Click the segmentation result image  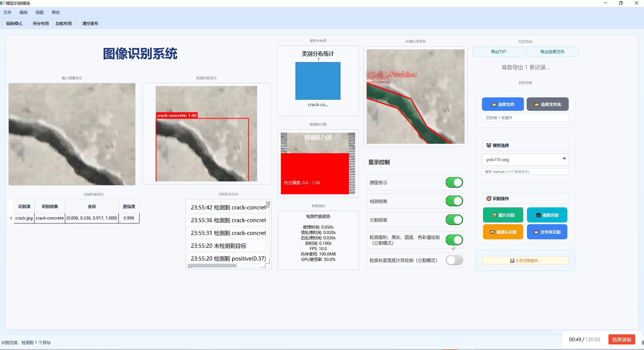pos(416,96)
